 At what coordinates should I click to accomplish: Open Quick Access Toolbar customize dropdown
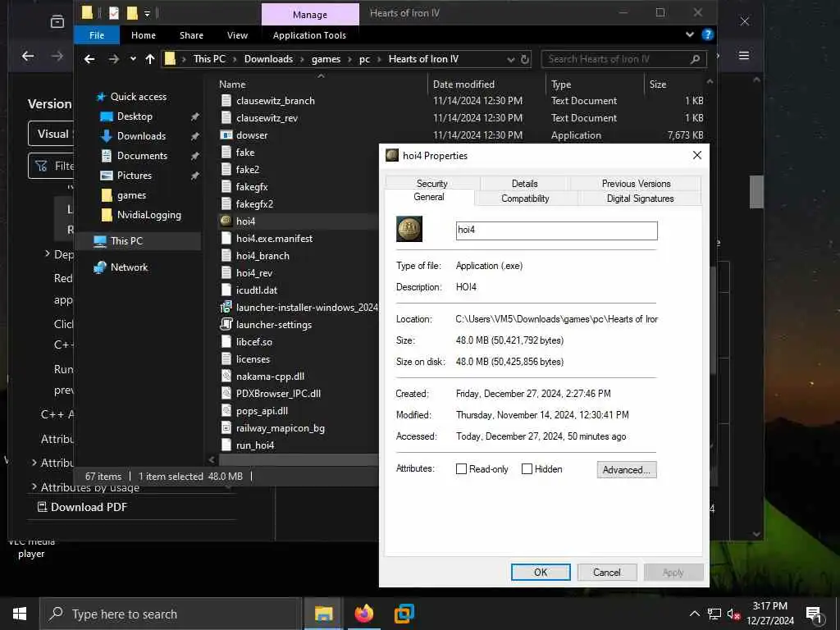point(147,13)
